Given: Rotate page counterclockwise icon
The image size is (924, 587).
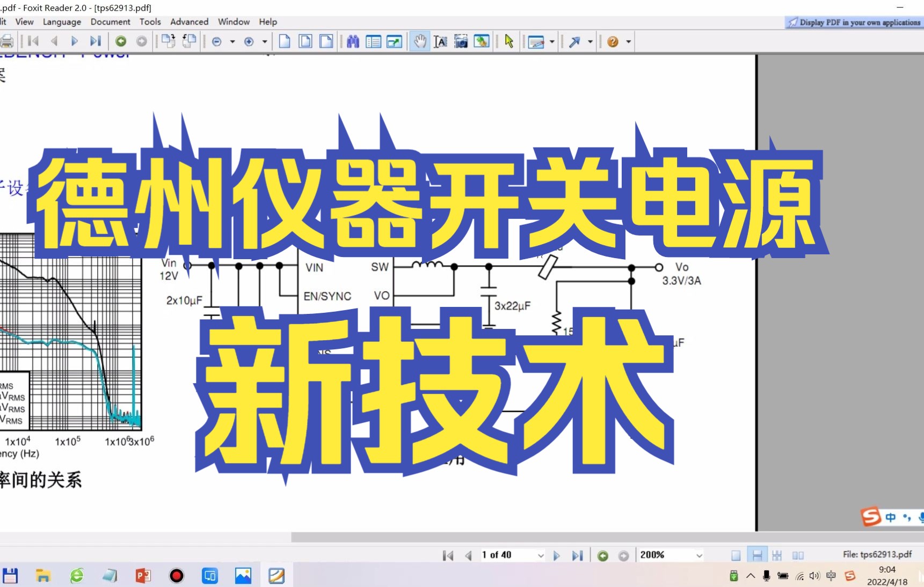Looking at the screenshot, I should click(x=189, y=41).
